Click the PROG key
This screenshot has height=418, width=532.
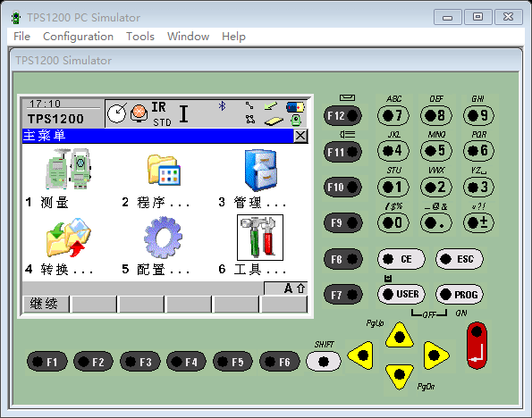tap(460, 294)
